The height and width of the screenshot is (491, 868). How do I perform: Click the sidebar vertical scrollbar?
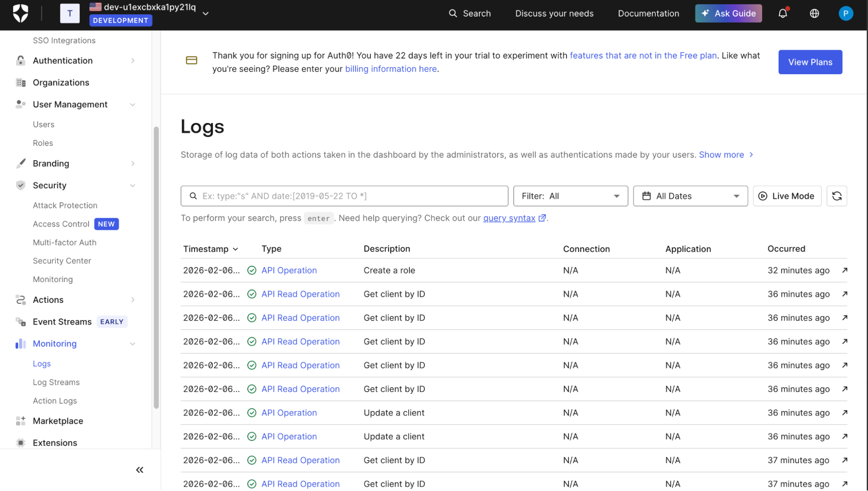coord(156,267)
